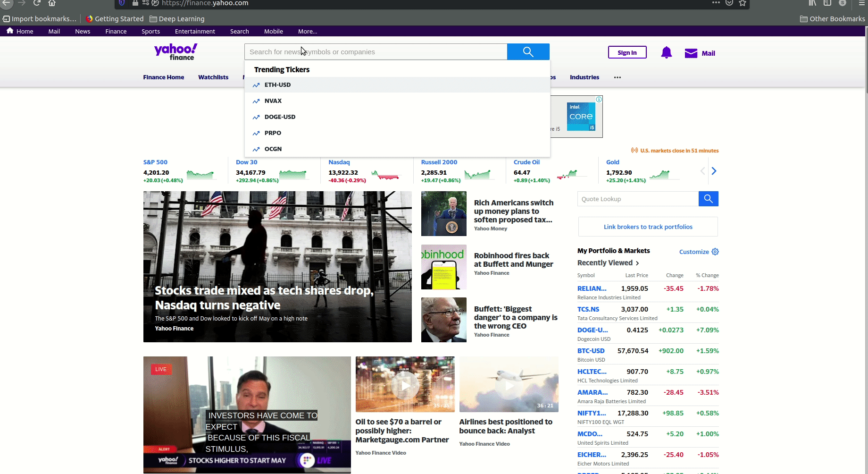Open Entertainment in Yahoo top bar
The image size is (868, 474).
tap(195, 32)
